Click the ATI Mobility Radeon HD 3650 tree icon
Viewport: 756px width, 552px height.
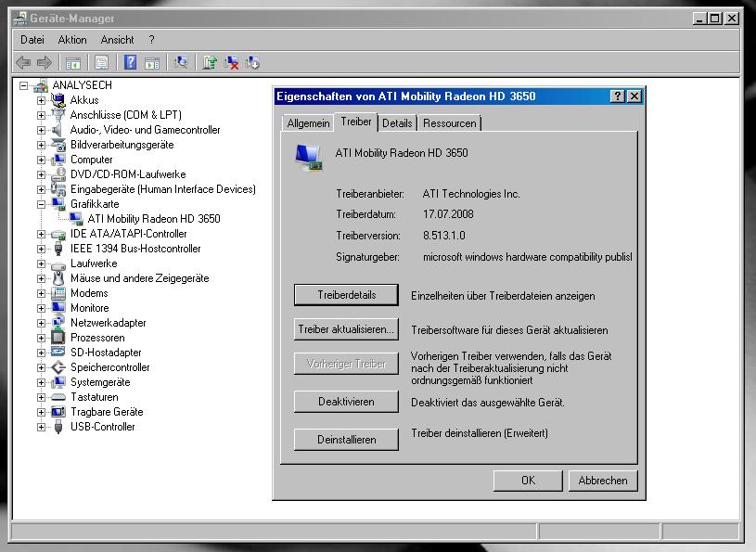point(76,218)
